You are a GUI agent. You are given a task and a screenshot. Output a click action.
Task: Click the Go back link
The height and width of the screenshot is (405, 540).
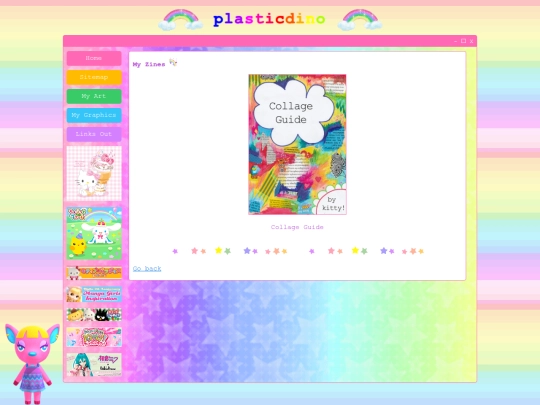[147, 268]
